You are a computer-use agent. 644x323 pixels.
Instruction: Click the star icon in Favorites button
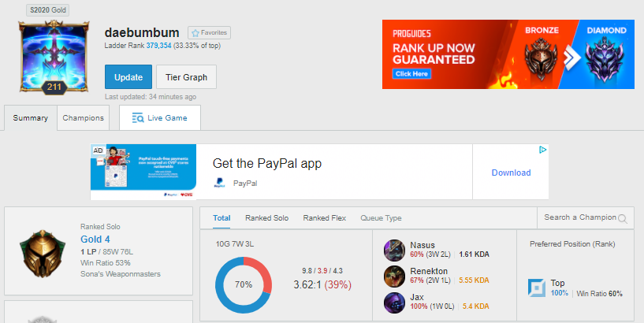pyautogui.click(x=195, y=33)
